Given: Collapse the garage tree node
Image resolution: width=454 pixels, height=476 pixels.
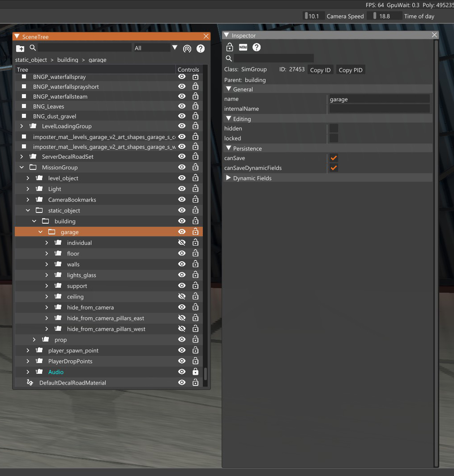Looking at the screenshot, I should coord(40,232).
